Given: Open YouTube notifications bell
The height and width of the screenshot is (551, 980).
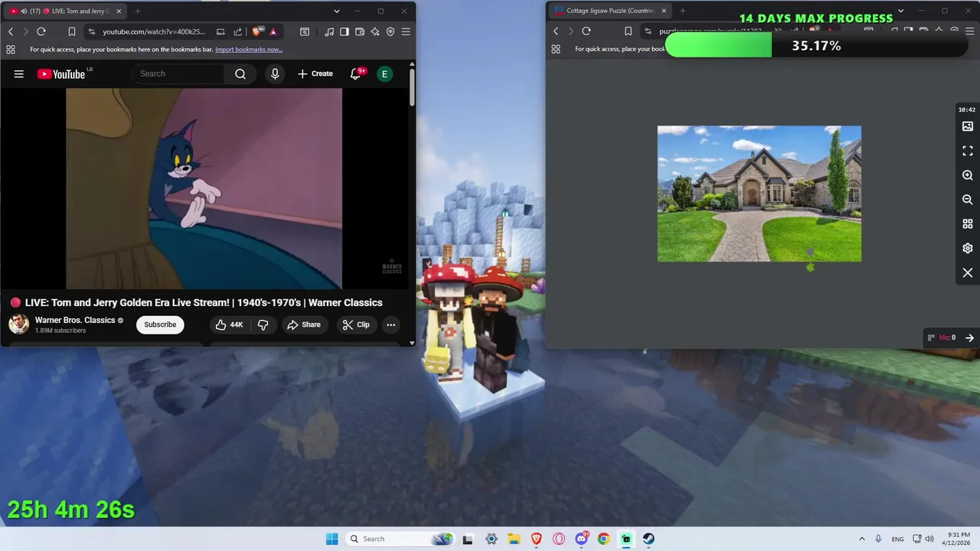Looking at the screenshot, I should click(355, 73).
